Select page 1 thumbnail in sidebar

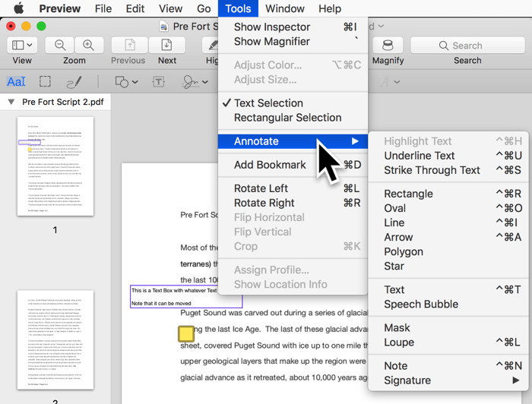tap(55, 166)
